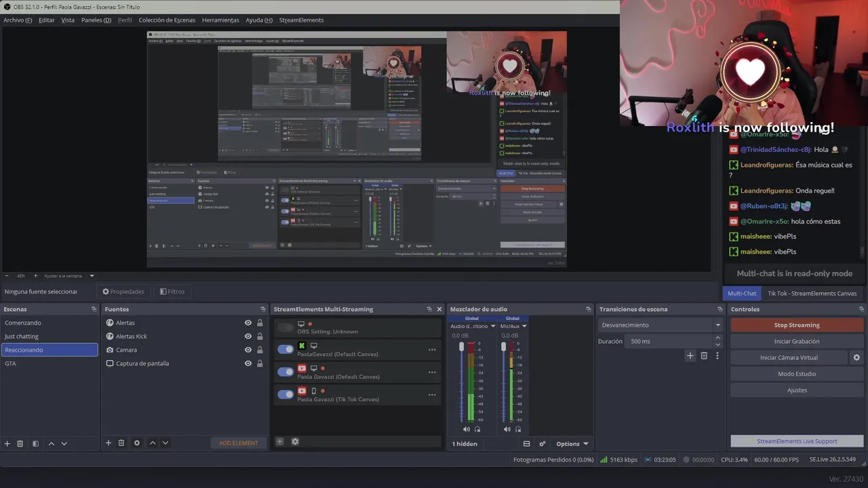This screenshot has height=488, width=868.
Task: Open the StreamElements menu
Action: 301,20
